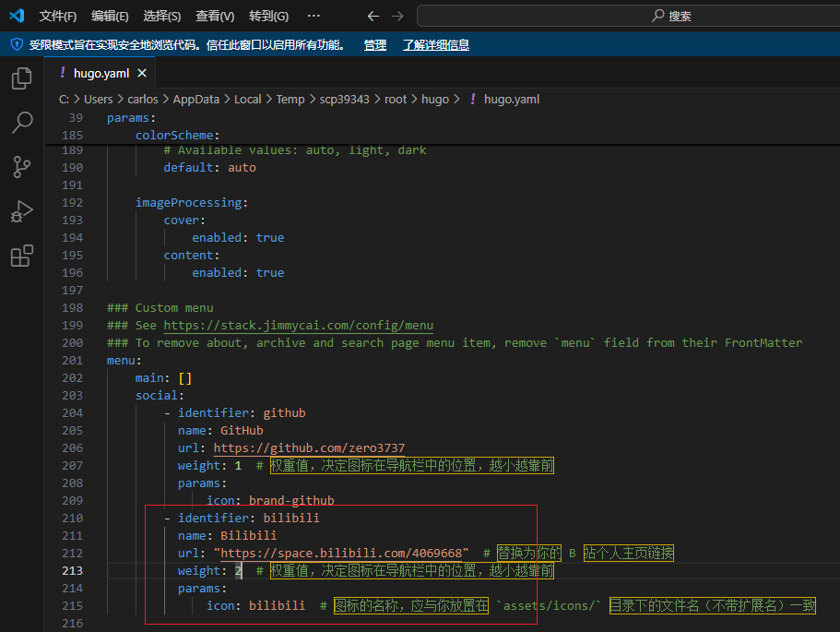Open the stack.jimmycai.com config menu URL

(x=298, y=325)
